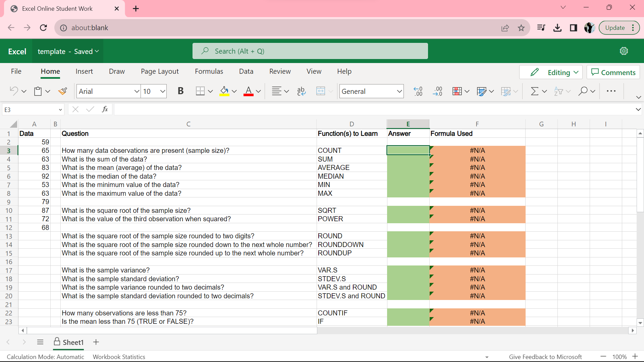This screenshot has width=644, height=362.
Task: Expand the formula bar chevron
Action: click(638, 109)
